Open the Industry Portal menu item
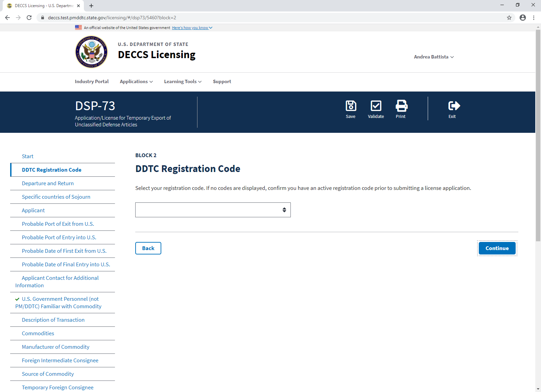This screenshot has height=392, width=541. tap(92, 81)
